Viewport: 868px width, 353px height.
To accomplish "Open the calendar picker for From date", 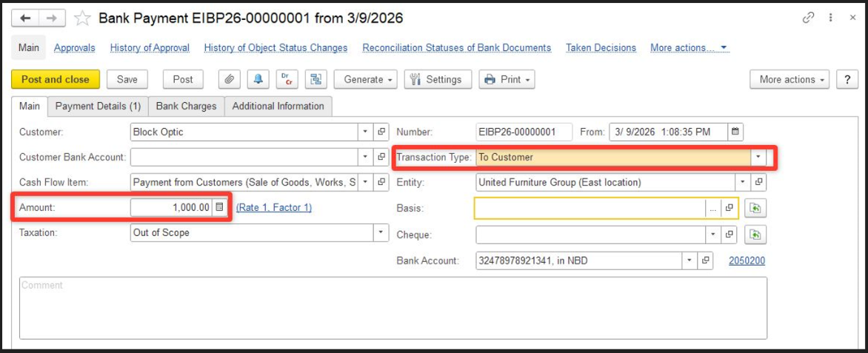I will pyautogui.click(x=735, y=132).
